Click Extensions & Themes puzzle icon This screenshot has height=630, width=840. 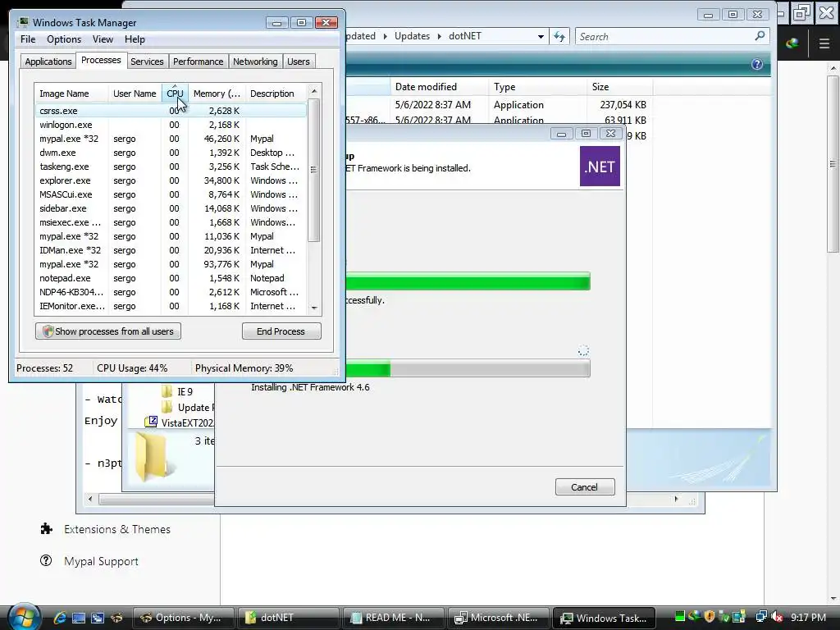[47, 529]
